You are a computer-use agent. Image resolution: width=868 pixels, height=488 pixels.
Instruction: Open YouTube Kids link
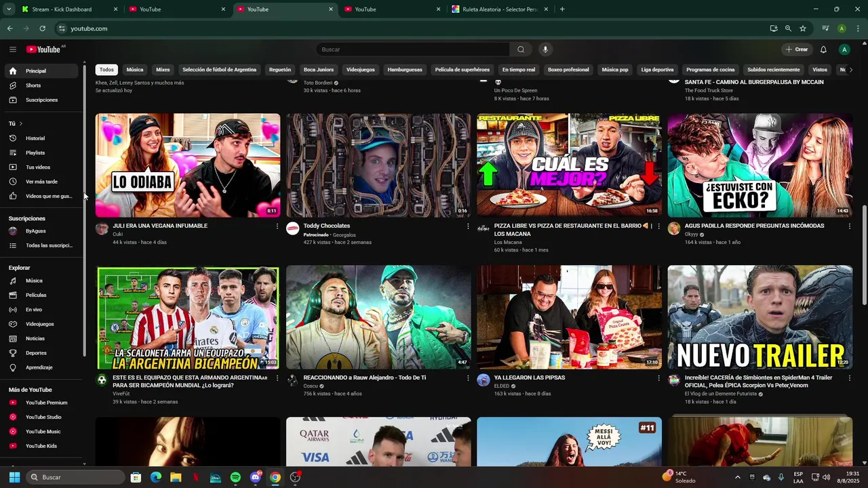(x=42, y=446)
